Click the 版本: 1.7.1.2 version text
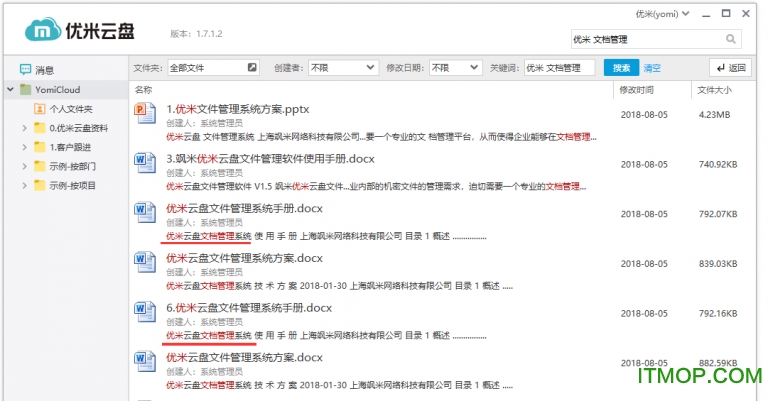 click(196, 33)
